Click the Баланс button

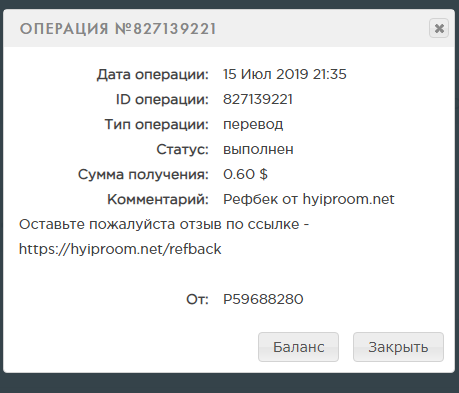click(x=298, y=347)
